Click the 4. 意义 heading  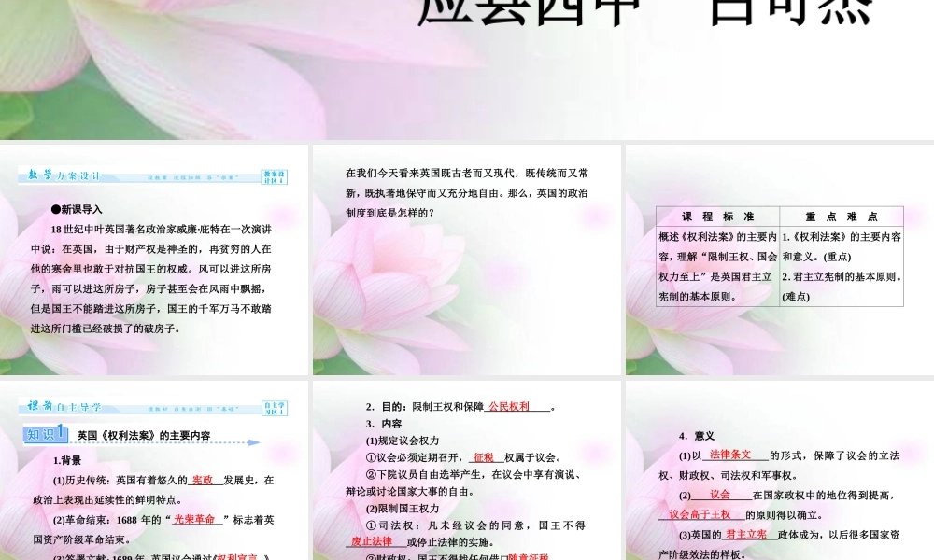(x=697, y=436)
